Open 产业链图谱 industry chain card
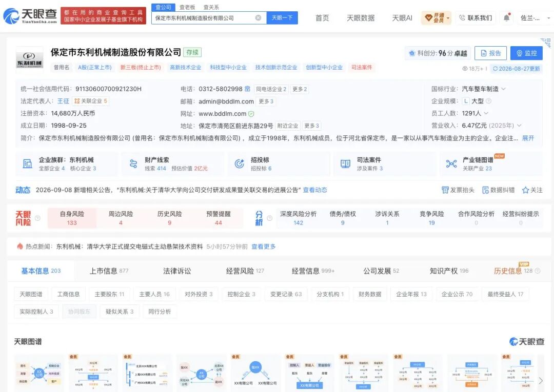The image size is (554, 392). click(x=491, y=163)
